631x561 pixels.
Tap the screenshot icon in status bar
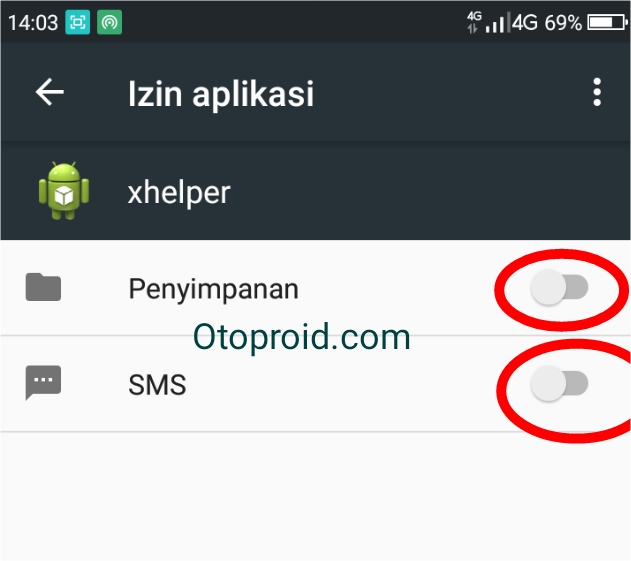tap(78, 23)
